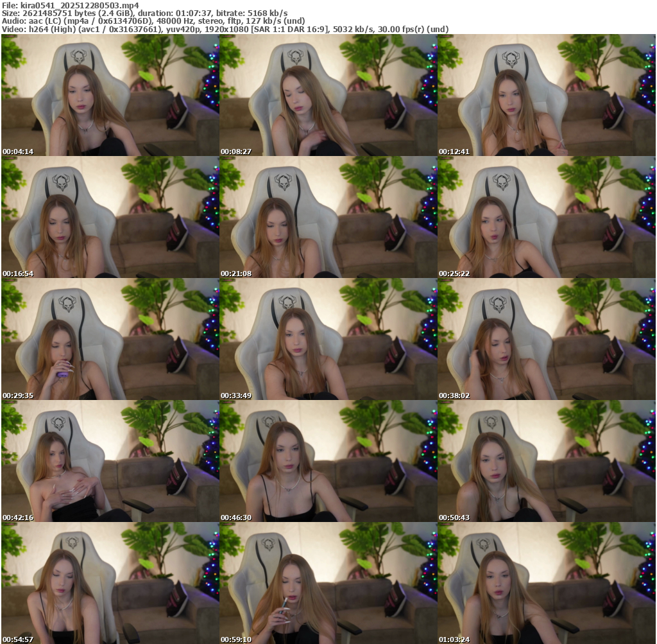The width and height of the screenshot is (657, 644).
Task: Click the file name kira0541_202512280503.mp4
Action: [80, 5]
